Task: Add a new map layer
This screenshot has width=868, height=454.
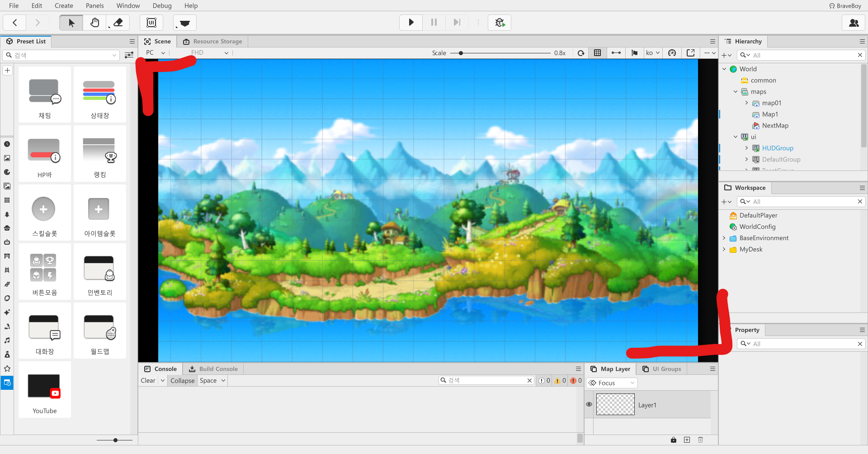Action: (687, 440)
